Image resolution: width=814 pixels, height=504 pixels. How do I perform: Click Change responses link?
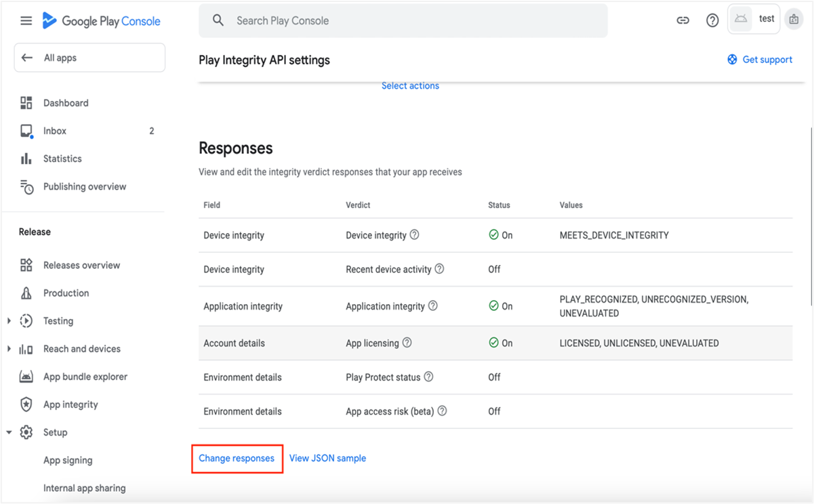point(237,458)
